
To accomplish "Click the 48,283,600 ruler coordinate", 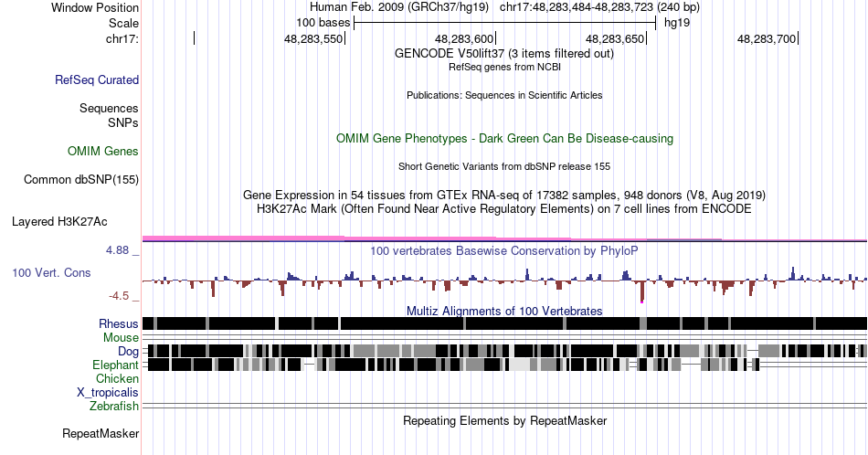I will click(464, 38).
